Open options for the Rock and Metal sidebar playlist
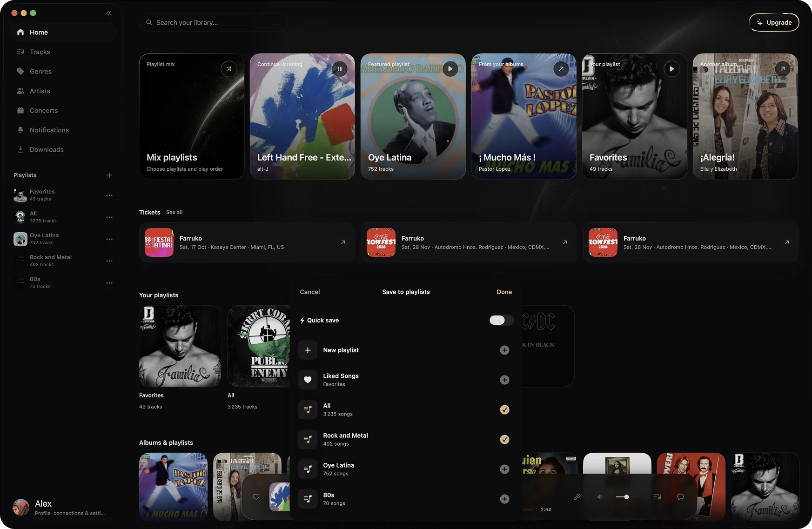This screenshot has height=529, width=812. (109, 261)
